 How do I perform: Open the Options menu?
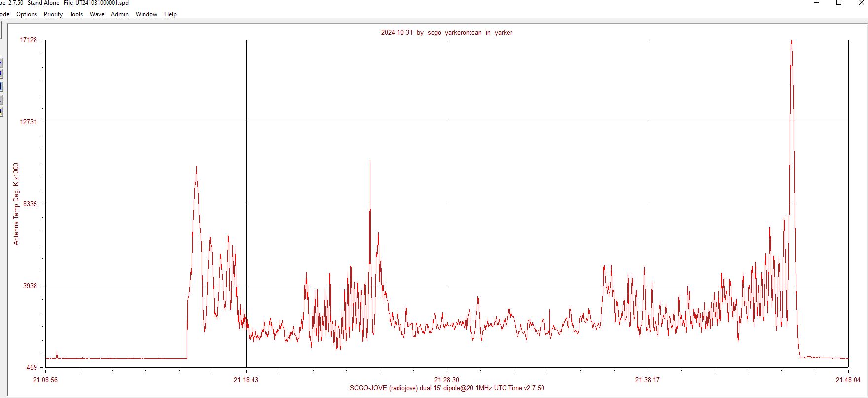27,14
